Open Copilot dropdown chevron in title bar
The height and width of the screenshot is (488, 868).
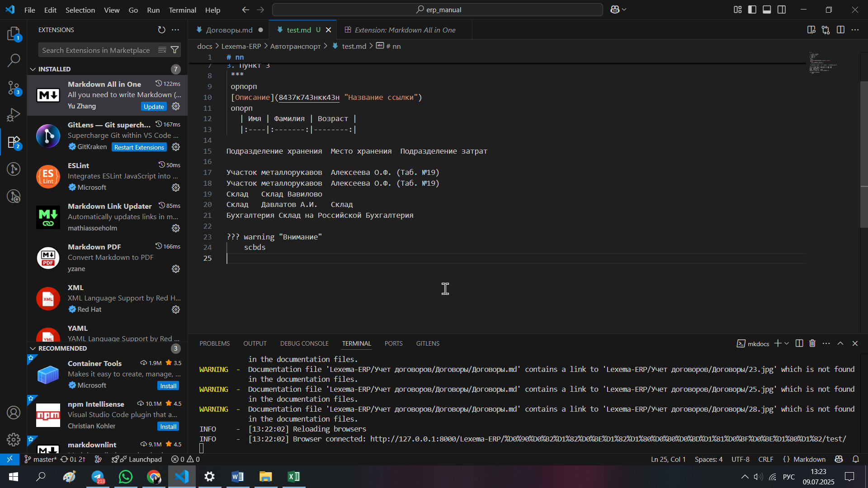point(624,9)
